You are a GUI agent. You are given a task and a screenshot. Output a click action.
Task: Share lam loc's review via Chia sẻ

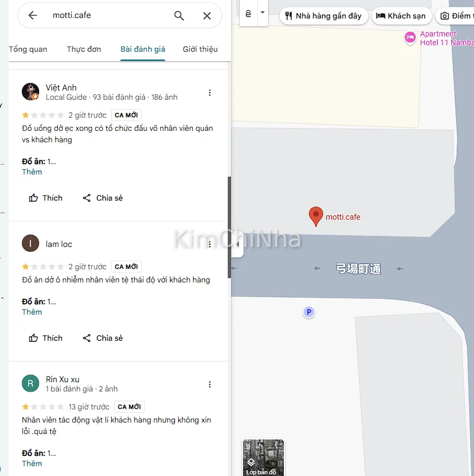[x=102, y=338]
